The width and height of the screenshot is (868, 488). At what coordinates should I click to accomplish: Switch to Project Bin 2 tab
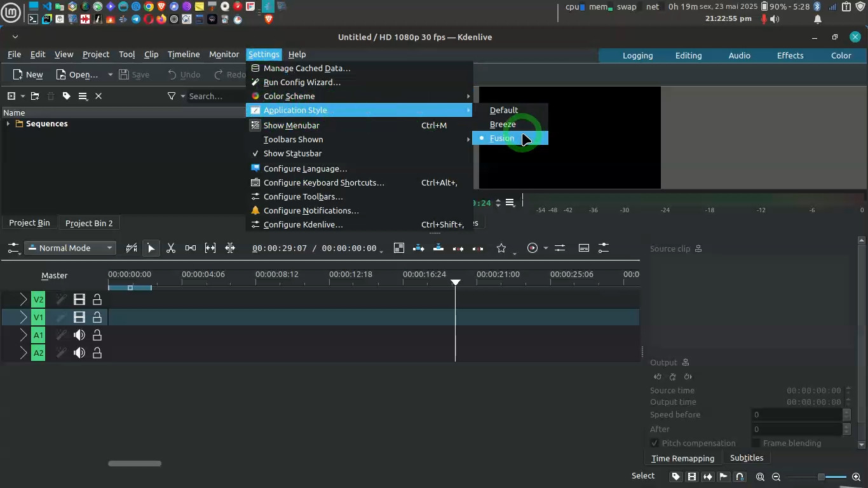tap(89, 223)
